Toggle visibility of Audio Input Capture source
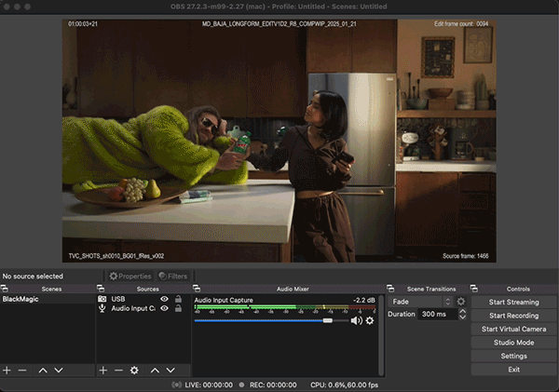The height and width of the screenshot is (392, 559). point(164,308)
